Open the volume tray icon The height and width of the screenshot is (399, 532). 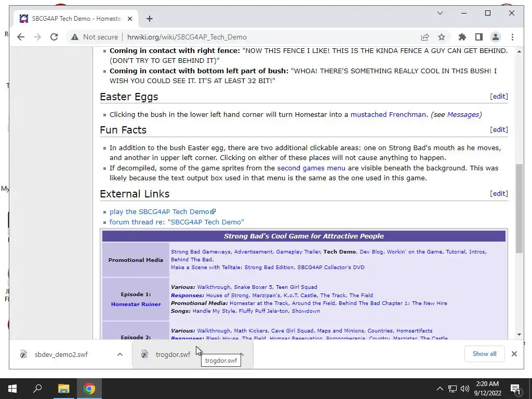pos(464,389)
